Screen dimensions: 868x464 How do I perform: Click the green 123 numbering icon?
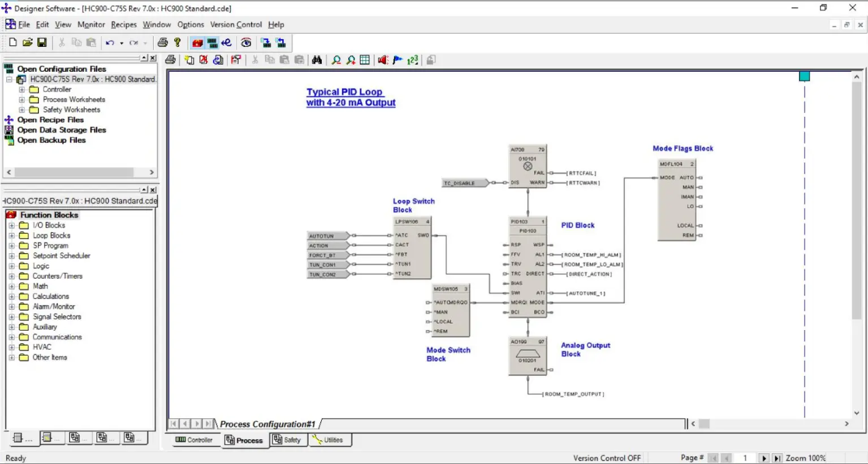[413, 60]
